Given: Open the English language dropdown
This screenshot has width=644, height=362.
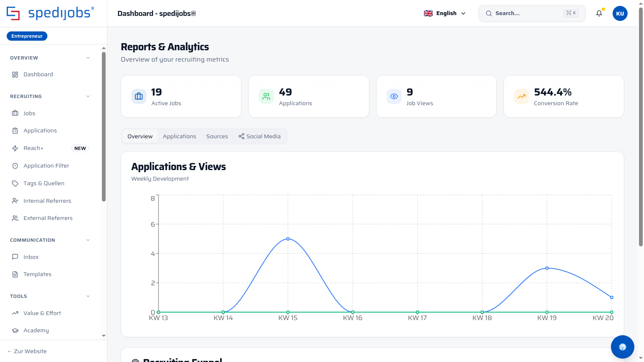Looking at the screenshot, I should [445, 13].
